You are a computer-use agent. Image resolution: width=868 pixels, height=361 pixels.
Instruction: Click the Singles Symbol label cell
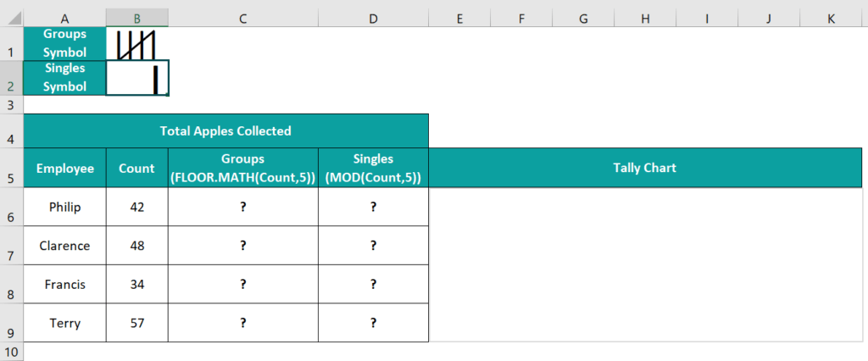tap(64, 78)
